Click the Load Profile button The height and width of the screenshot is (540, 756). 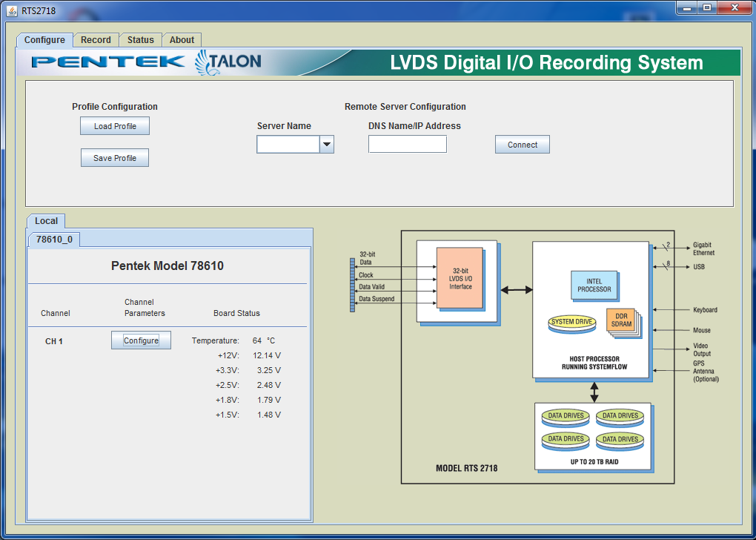pos(115,126)
